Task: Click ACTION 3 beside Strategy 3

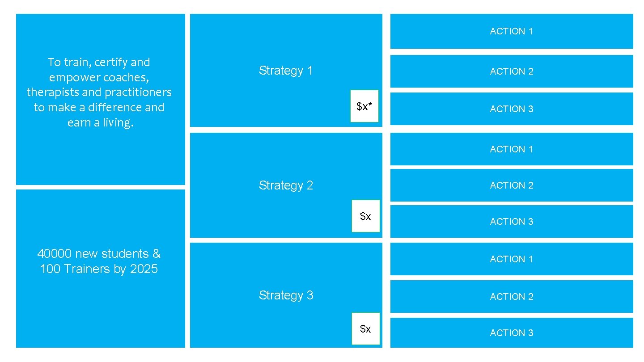Action: (x=512, y=333)
